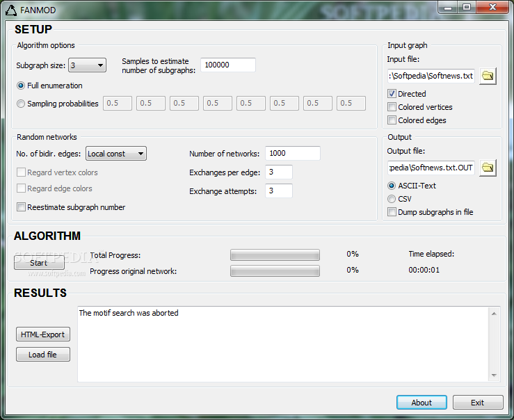
Task: Minimize the FANMOD window
Action: tap(448, 8)
